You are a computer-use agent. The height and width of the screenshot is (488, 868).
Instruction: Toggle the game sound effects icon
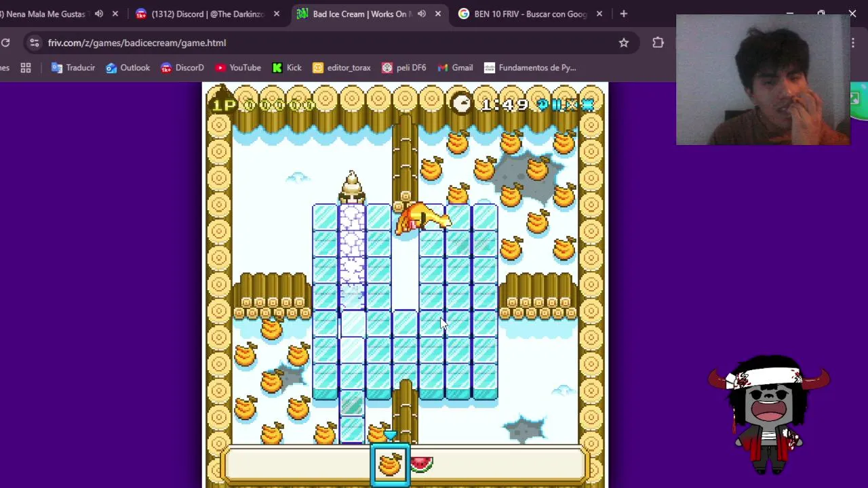coord(572,104)
